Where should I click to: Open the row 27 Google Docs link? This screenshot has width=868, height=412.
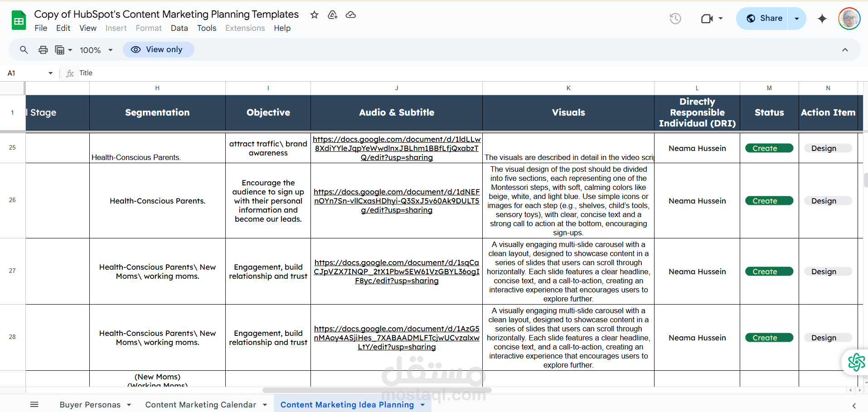tap(397, 271)
